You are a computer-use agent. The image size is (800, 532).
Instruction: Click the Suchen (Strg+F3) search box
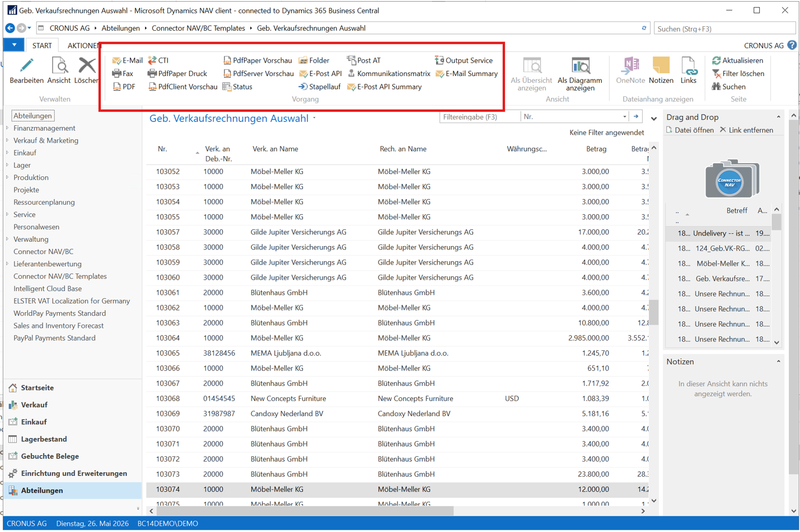[724, 29]
